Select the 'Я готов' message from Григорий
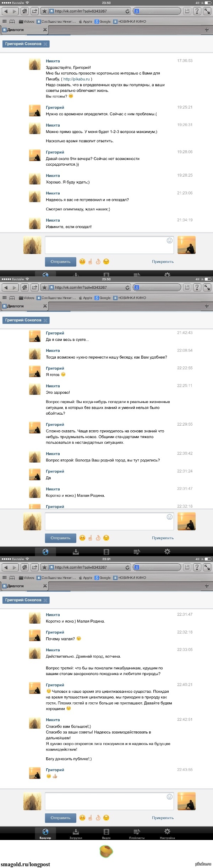Viewport: 213px width, 868px height. point(53,375)
